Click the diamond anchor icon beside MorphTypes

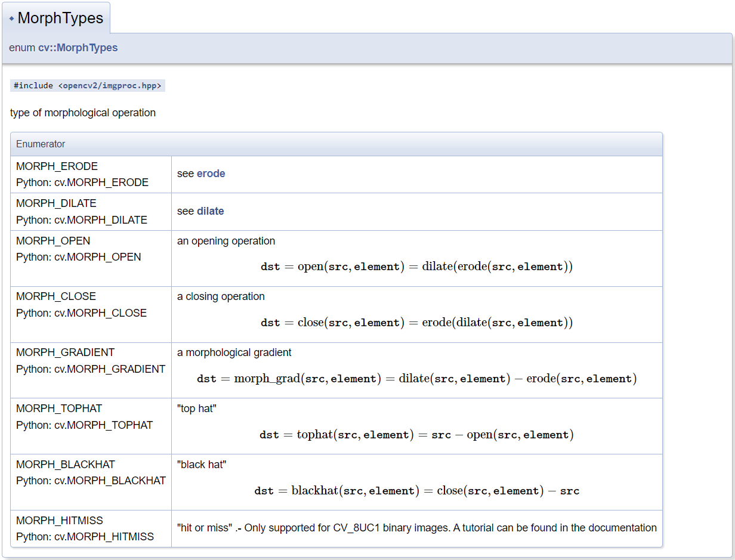[11, 18]
